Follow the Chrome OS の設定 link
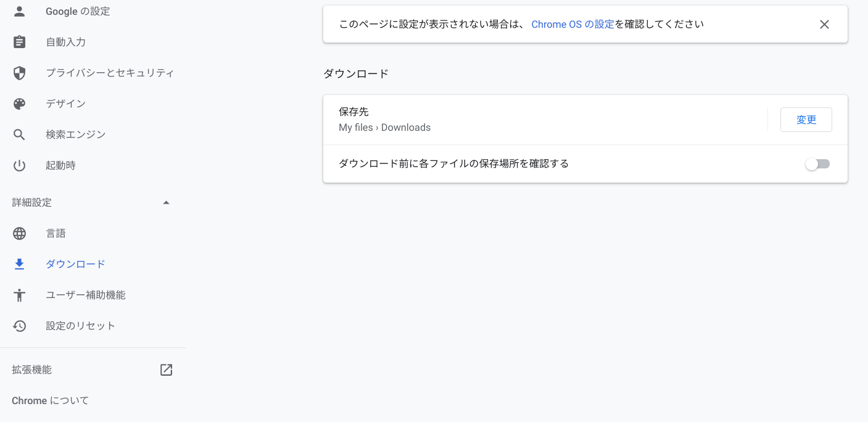 (572, 25)
